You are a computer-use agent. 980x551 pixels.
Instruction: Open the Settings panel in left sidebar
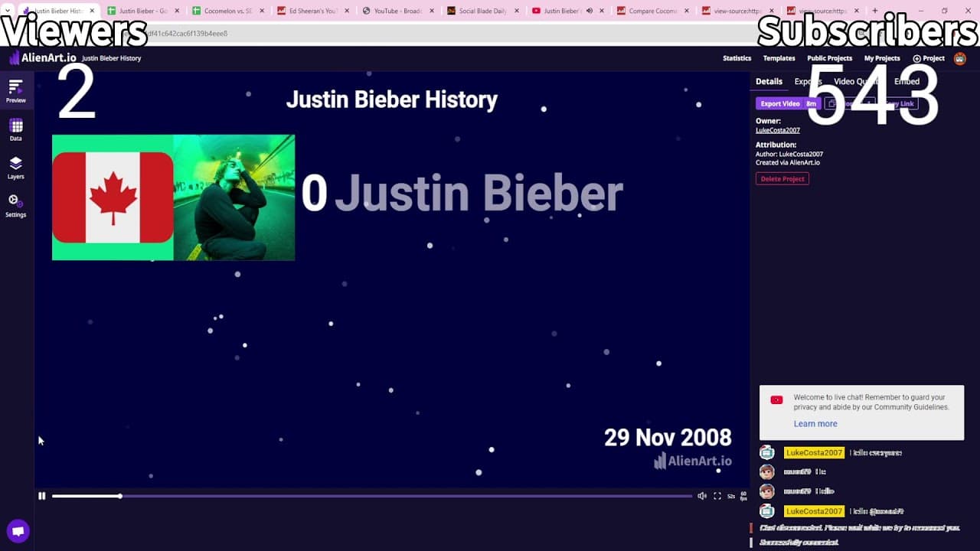pyautogui.click(x=16, y=206)
